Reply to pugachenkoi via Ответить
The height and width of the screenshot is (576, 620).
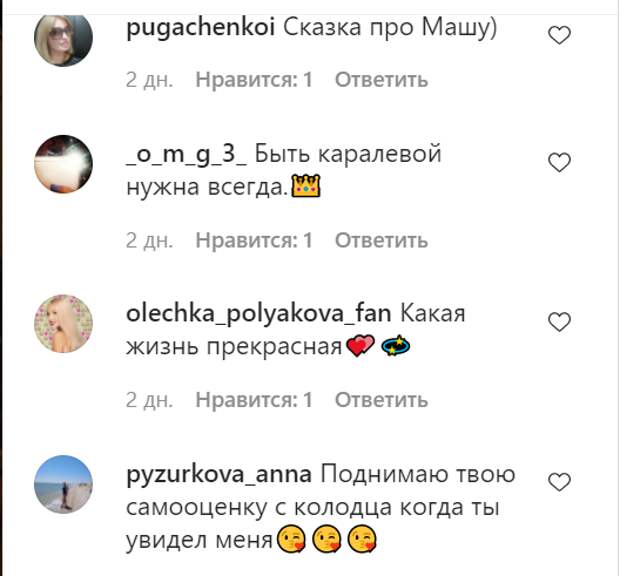tap(382, 80)
